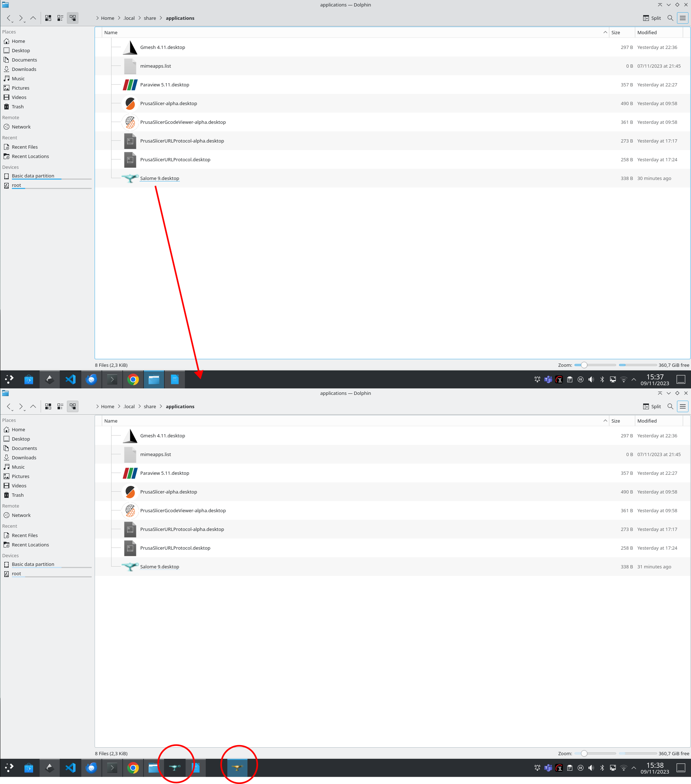The height and width of the screenshot is (784, 691).
Task: Sort by Modified column in upper Dolphin window
Action: [x=659, y=33]
